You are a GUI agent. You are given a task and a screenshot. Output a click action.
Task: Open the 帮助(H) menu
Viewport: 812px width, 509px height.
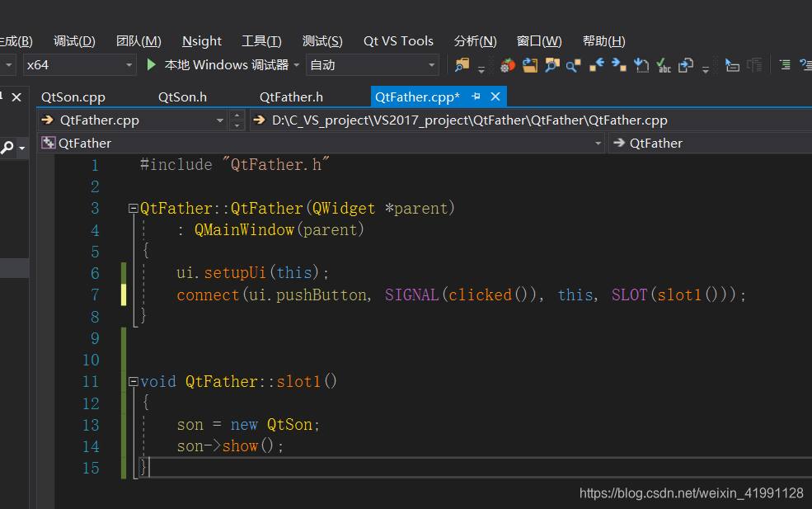(x=603, y=41)
